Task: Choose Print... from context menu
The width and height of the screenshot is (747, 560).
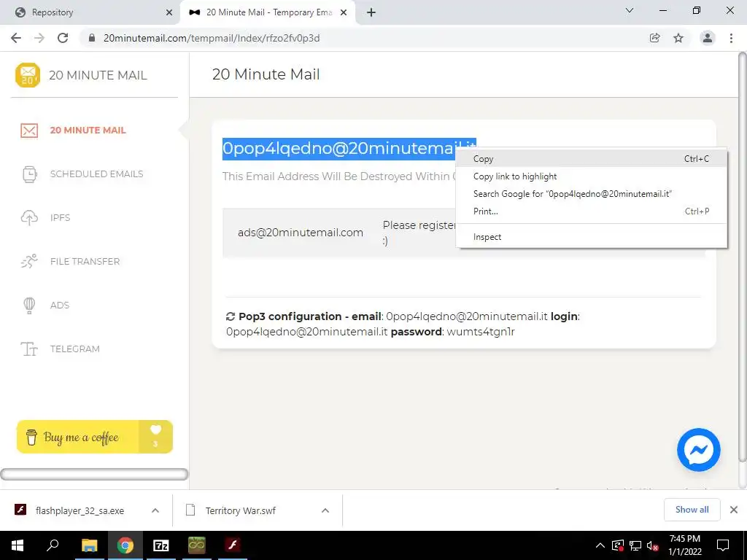Action: (591, 211)
